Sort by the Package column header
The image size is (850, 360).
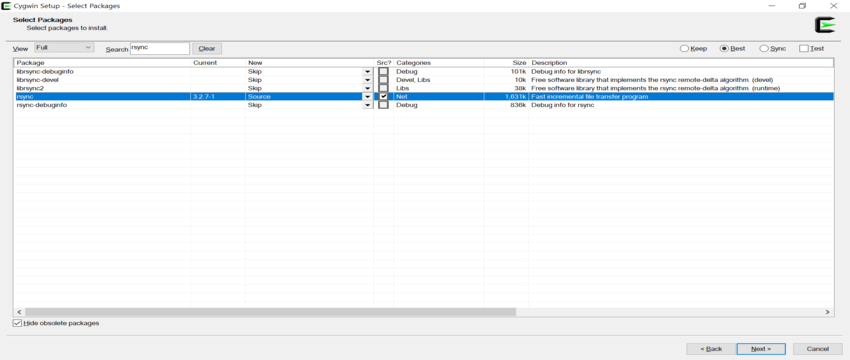click(102, 63)
